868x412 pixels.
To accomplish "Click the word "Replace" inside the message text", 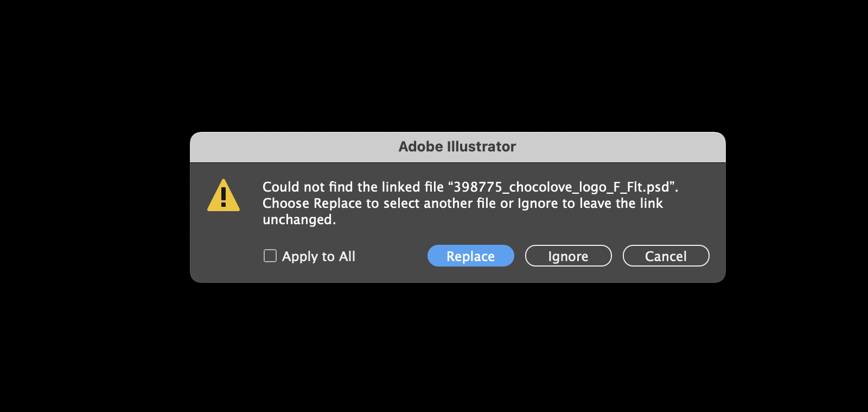I will click(x=337, y=203).
